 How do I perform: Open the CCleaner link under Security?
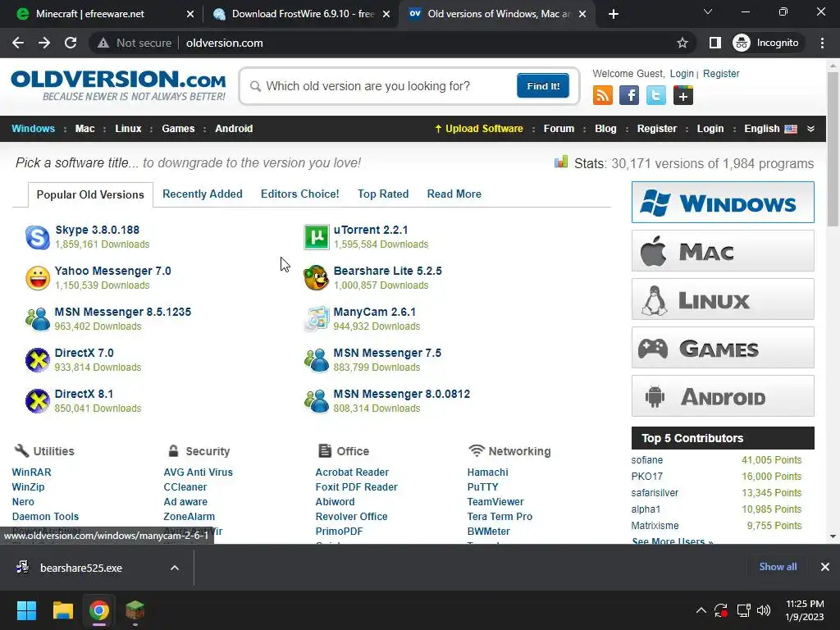click(185, 487)
